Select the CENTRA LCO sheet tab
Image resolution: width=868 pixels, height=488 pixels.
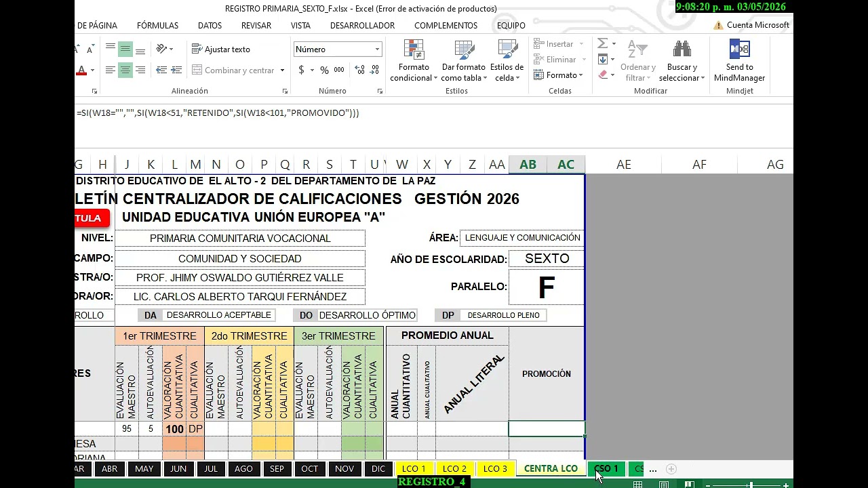click(x=551, y=468)
